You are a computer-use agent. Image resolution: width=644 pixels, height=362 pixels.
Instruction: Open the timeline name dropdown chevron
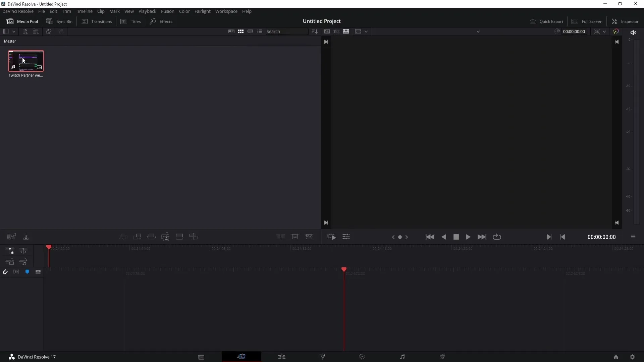coord(478,32)
